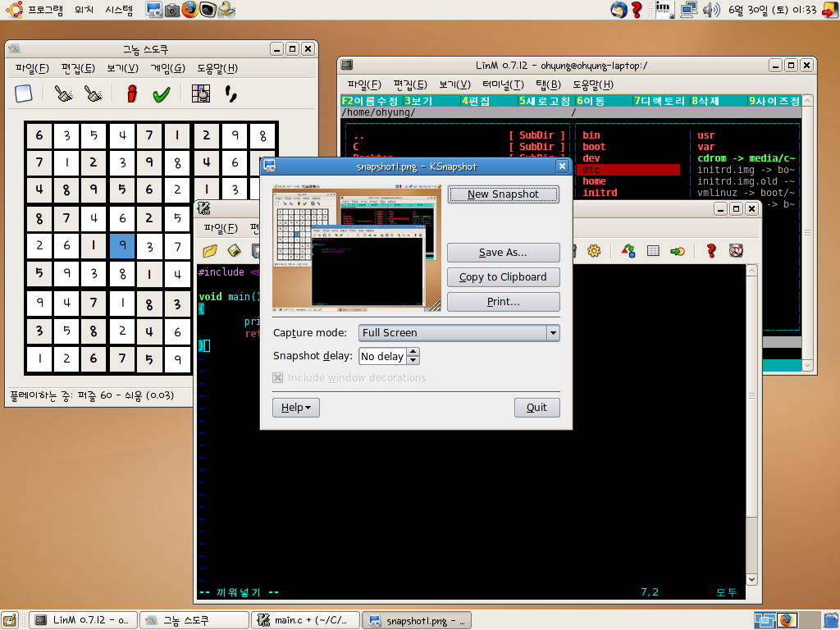Click the show desktop icon in bottom panel
This screenshot has width=840, height=630.
pyautogui.click(x=10, y=620)
